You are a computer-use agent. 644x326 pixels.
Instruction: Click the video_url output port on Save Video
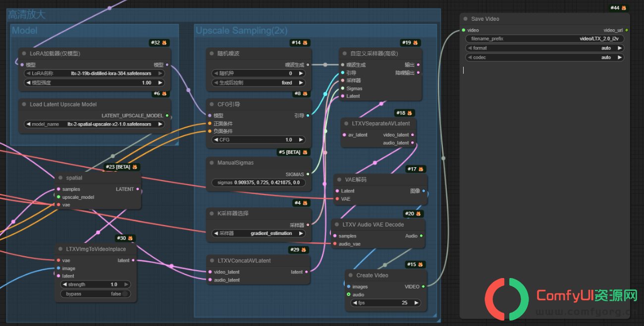click(627, 30)
